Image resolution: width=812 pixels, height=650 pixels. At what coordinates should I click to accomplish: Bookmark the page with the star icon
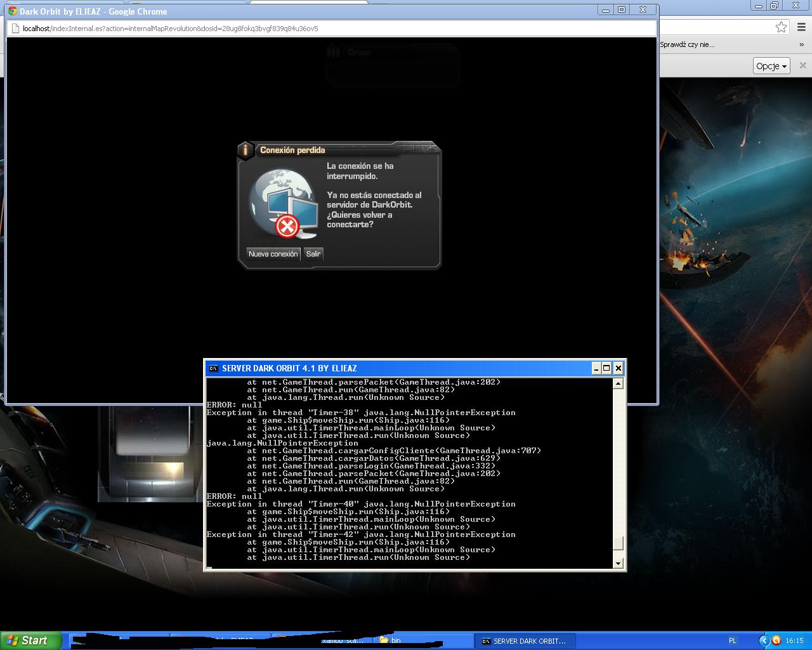[x=781, y=27]
